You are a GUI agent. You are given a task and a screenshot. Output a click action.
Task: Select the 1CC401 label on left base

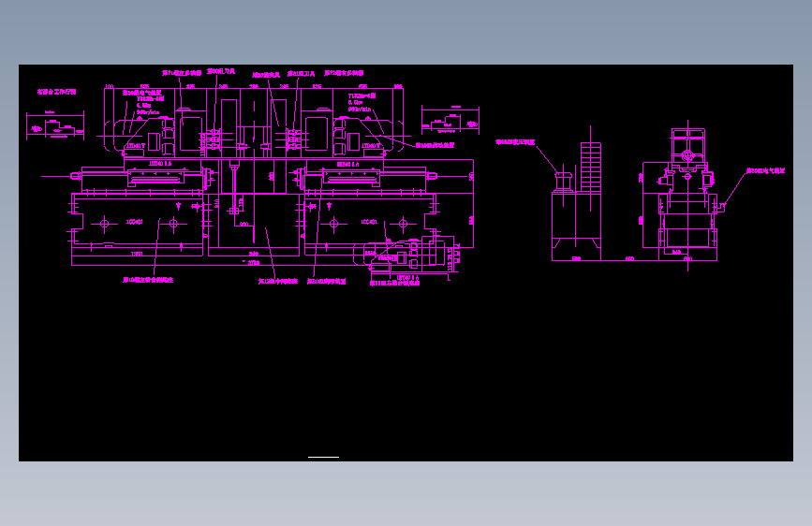(x=135, y=222)
